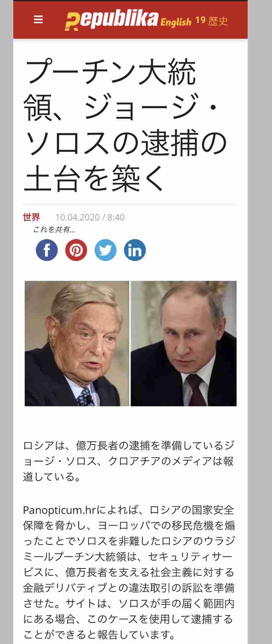This screenshot has width=272, height=644.
Task: Click the red header bar
Action: pos(130,20)
